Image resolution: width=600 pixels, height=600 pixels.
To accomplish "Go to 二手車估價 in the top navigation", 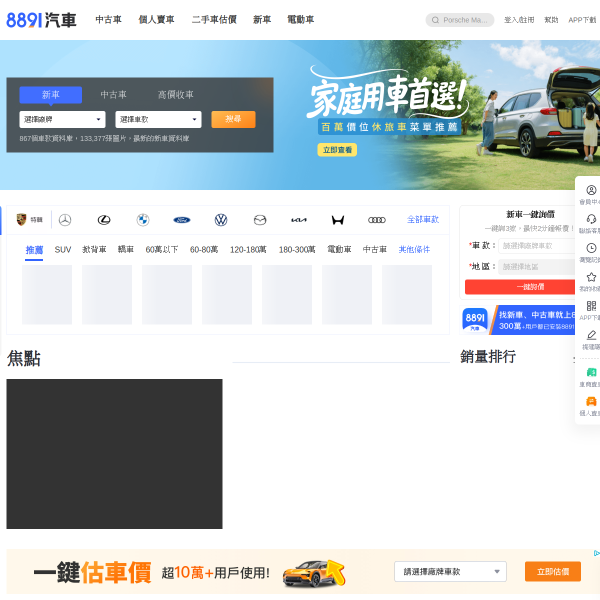I will pos(214,20).
